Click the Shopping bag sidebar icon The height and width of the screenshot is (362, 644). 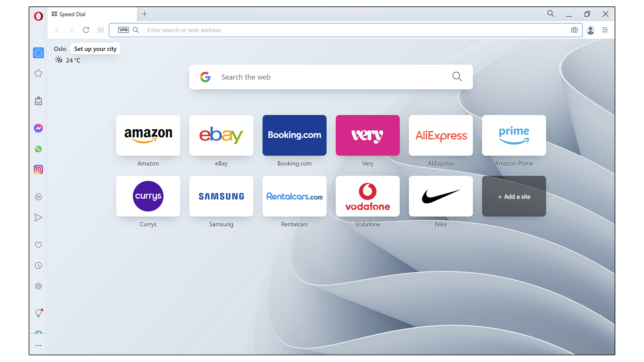coord(39,101)
